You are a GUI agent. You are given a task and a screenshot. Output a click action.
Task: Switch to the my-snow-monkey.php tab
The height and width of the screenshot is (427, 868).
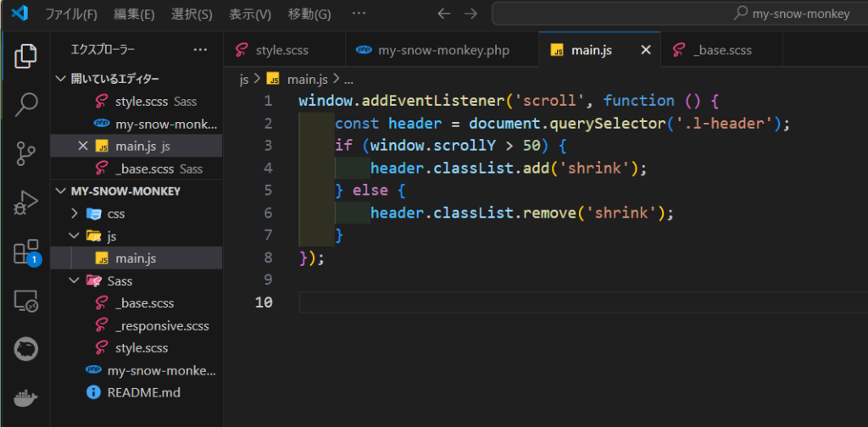[442, 50]
